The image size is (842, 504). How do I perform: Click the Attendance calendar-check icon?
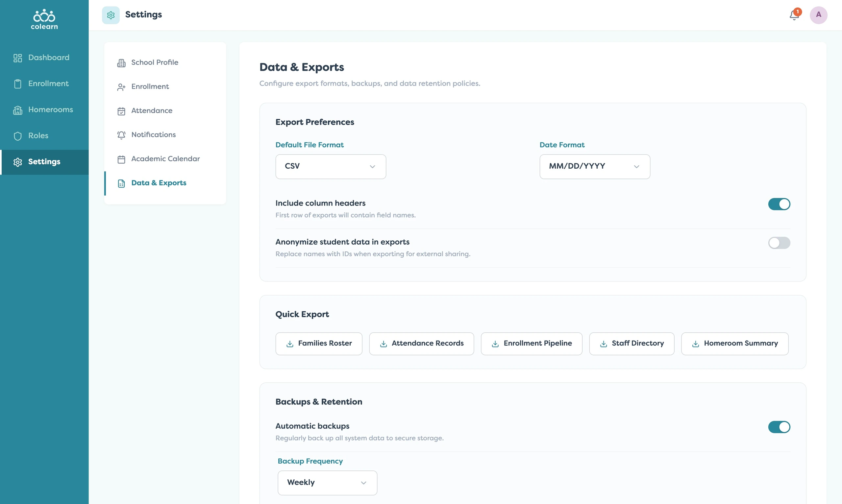[121, 111]
